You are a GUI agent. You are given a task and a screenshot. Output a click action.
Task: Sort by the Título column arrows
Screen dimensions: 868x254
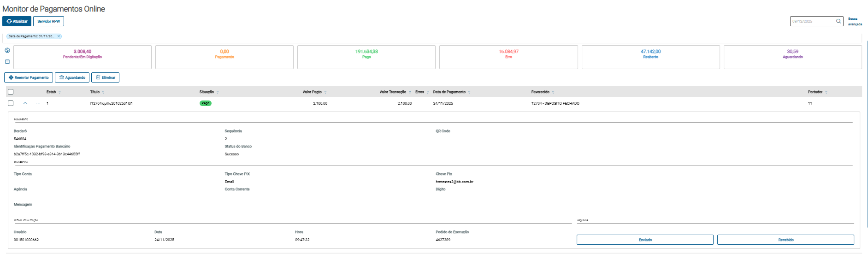coord(103,92)
